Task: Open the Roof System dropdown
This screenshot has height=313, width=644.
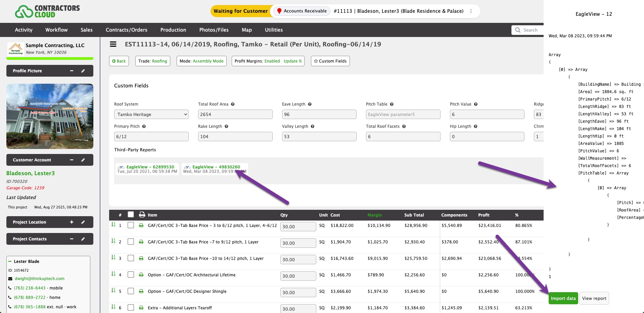Action: point(151,114)
